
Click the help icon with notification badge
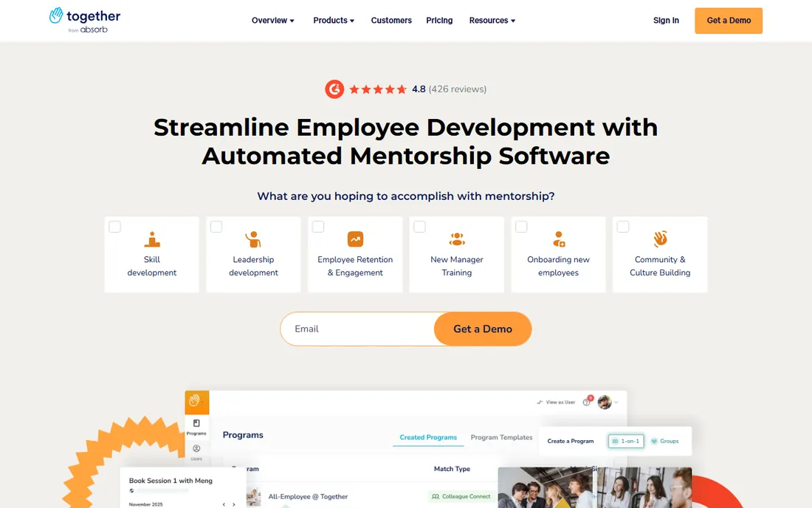tap(588, 402)
